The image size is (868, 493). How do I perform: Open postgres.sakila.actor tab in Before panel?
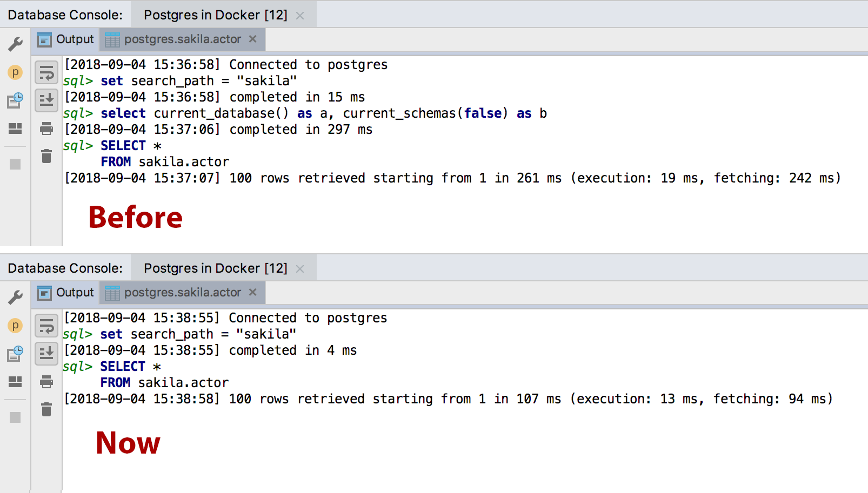182,39
